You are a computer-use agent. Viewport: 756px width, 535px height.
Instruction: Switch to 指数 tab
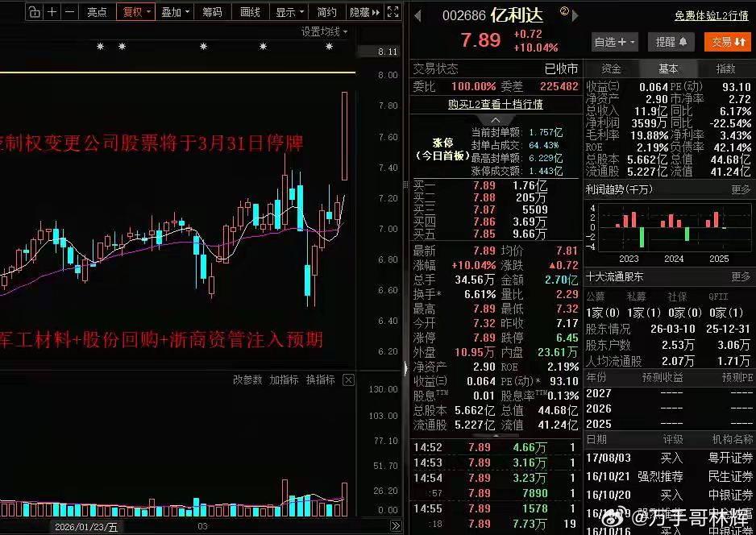725,69
